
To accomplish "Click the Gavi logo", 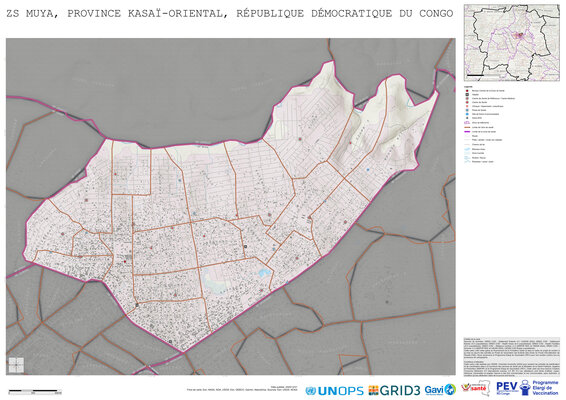I will pyautogui.click(x=440, y=390).
